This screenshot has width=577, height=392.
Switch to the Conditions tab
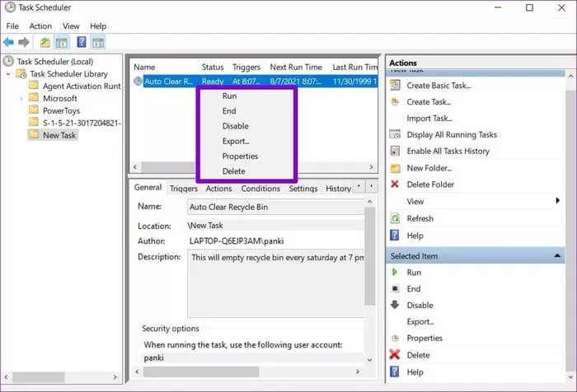[260, 189]
